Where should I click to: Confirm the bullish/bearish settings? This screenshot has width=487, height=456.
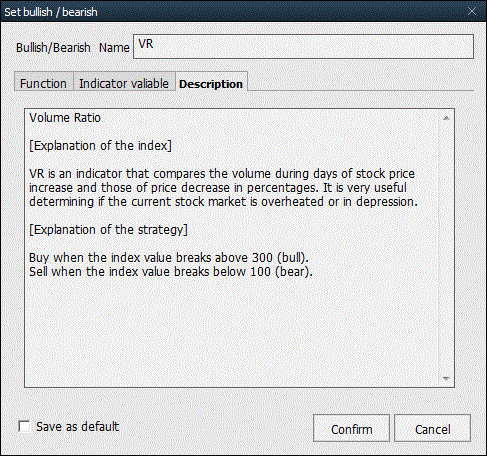coord(351,429)
